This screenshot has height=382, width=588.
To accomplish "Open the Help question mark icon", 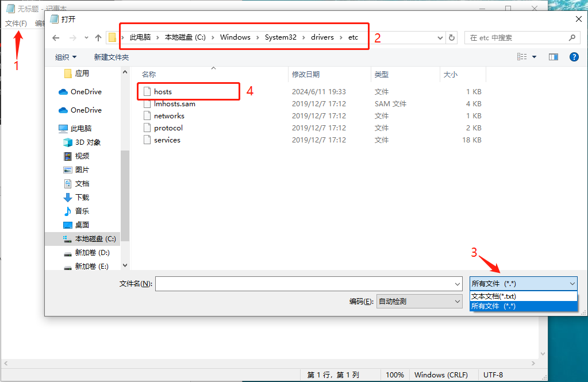I will click(574, 56).
